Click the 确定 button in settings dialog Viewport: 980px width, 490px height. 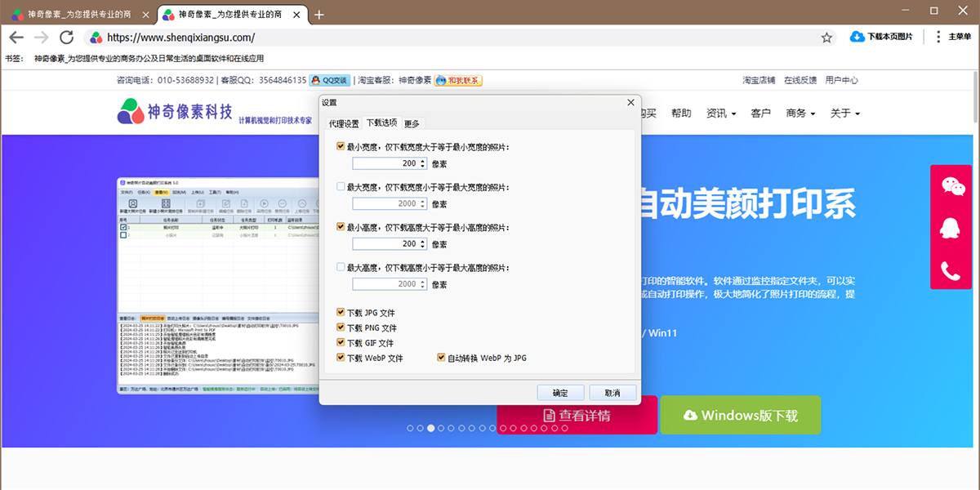coord(560,393)
